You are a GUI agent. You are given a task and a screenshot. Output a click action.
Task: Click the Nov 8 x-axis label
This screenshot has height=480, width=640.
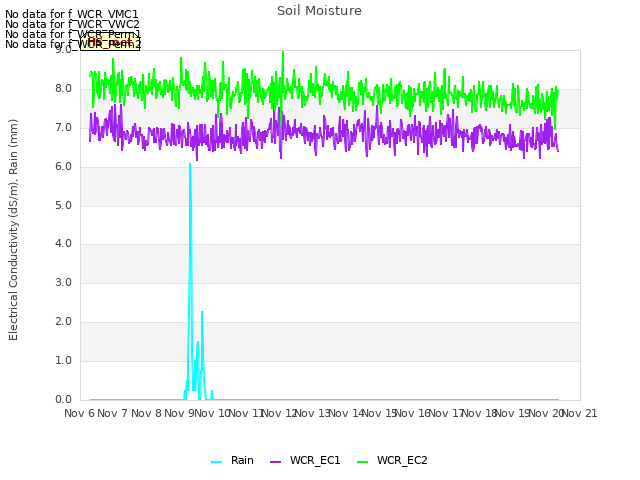(146, 413)
